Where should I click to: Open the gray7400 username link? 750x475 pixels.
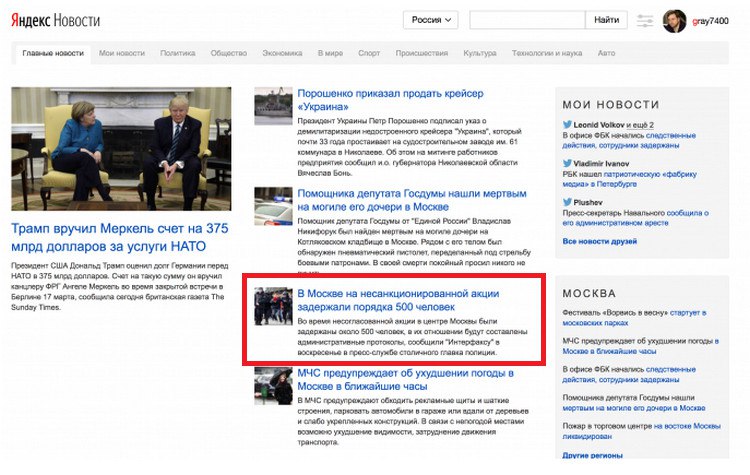point(710,21)
